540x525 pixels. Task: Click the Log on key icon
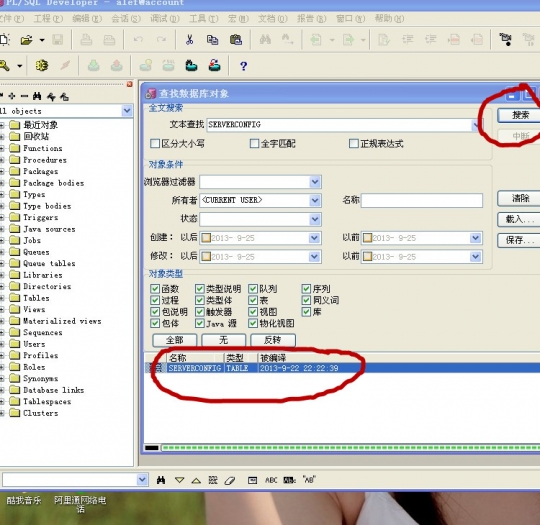(4, 65)
